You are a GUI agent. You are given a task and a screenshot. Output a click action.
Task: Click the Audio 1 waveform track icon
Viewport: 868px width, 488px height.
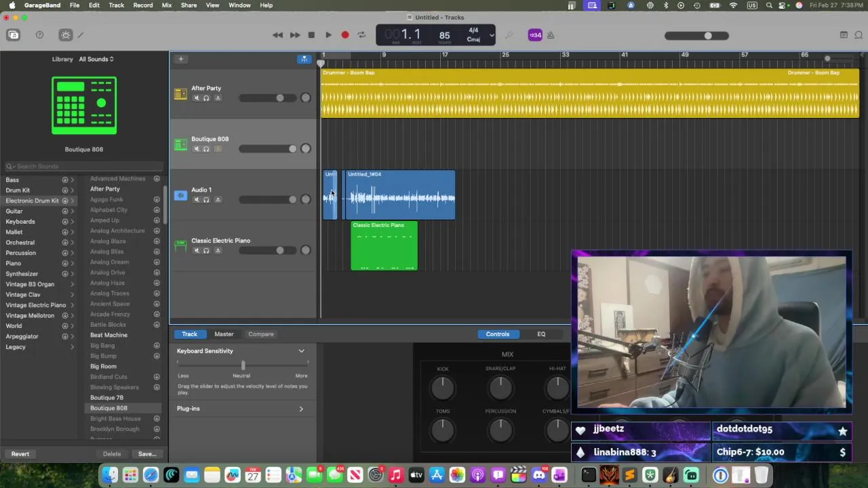(180, 196)
